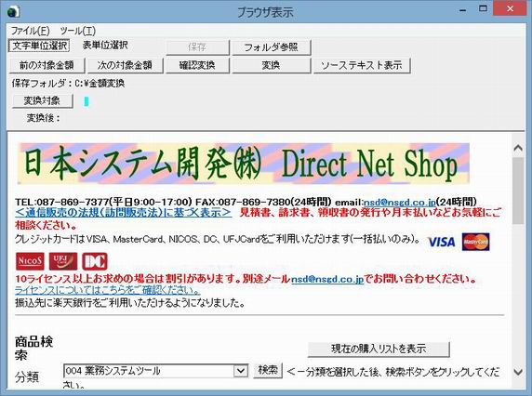Open the ライセンスについてはこちら link
Image resolution: width=532 pixels, height=396 pixels.
108,290
